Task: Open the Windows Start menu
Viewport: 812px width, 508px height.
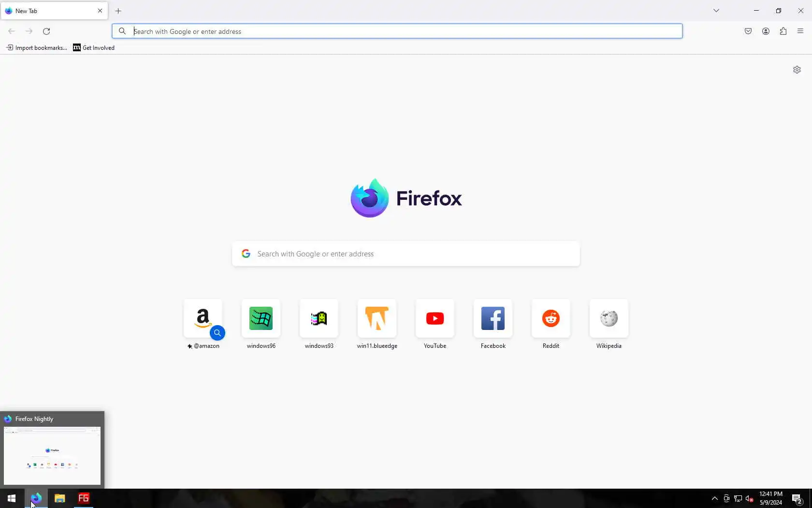Action: click(12, 498)
